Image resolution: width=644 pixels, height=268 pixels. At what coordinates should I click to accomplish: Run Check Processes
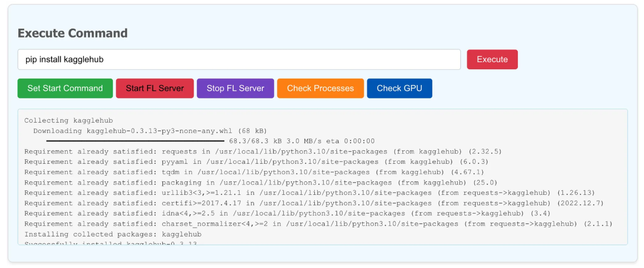point(320,89)
